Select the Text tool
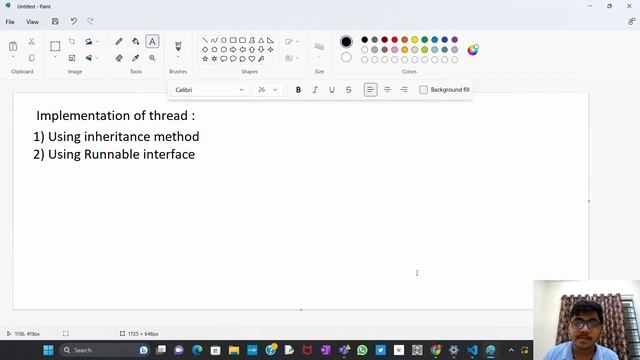 152,42
